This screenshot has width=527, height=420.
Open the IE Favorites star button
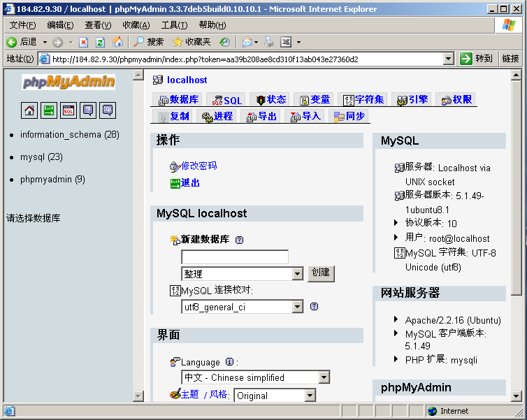pos(192,42)
